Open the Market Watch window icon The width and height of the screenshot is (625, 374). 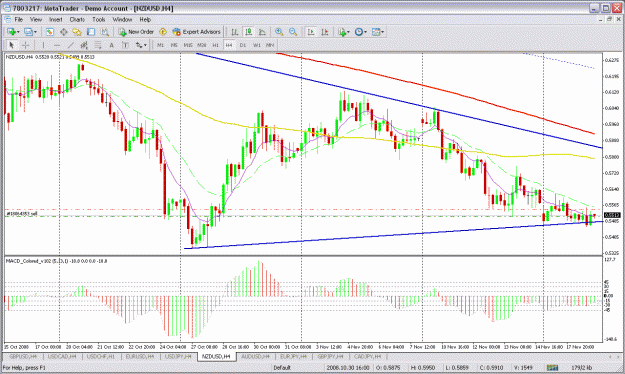[49, 32]
